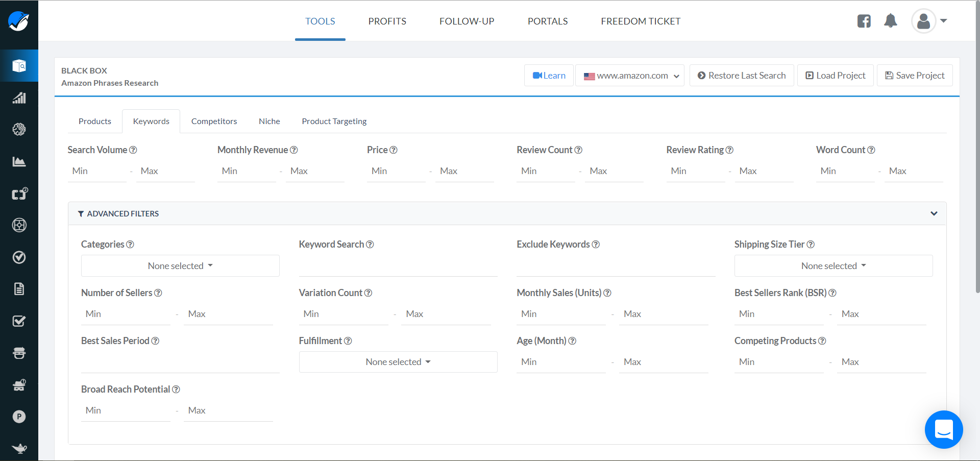
Task: Click the Restore Last Search button
Action: pyautogui.click(x=741, y=76)
